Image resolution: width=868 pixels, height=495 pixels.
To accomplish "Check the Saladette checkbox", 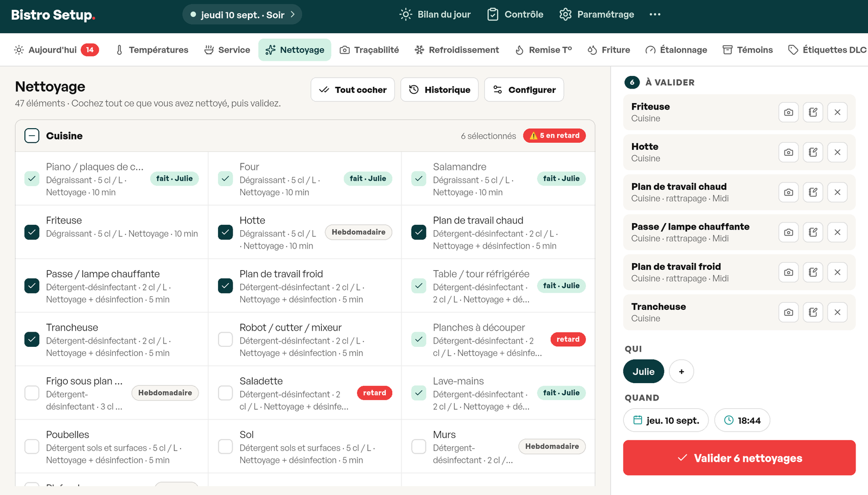I will click(226, 393).
